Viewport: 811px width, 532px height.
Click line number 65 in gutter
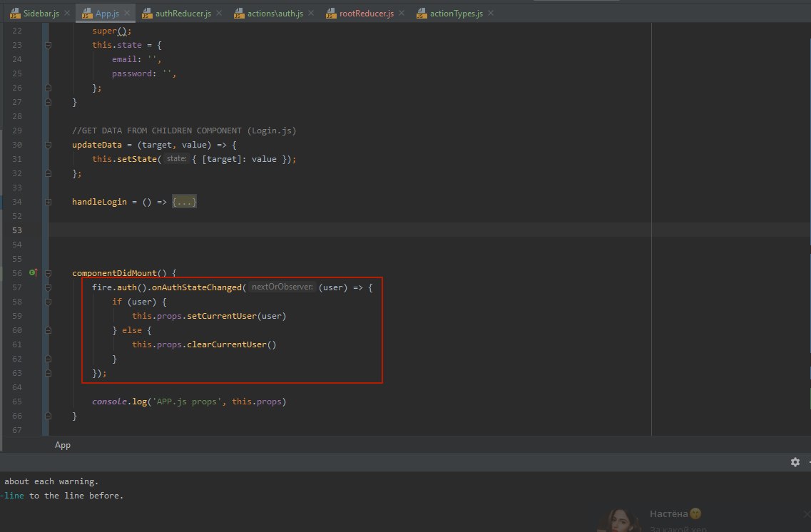tap(17, 401)
